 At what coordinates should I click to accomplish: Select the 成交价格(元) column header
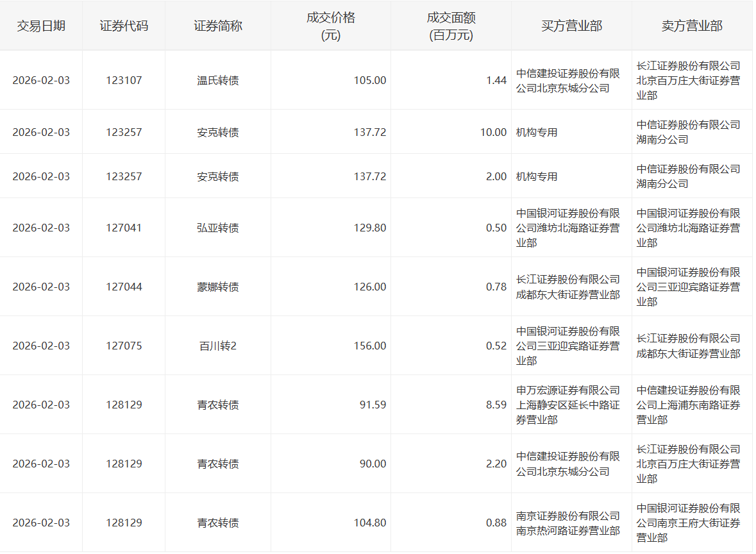tap(330, 26)
